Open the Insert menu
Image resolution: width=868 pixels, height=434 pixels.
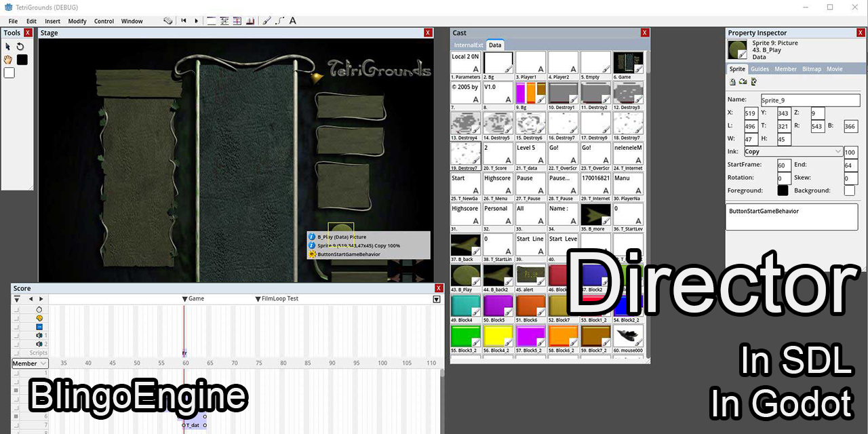coord(52,21)
